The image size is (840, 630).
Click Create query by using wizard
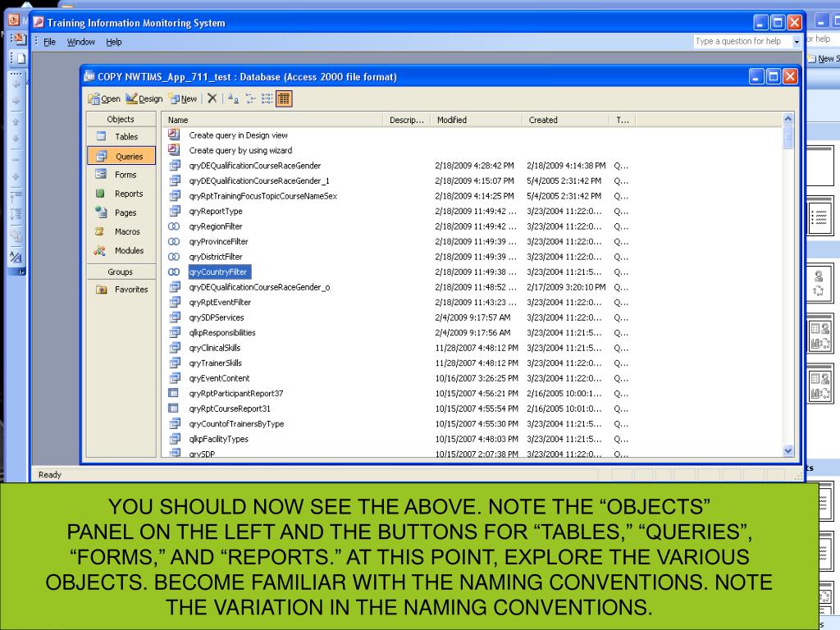pos(240,150)
